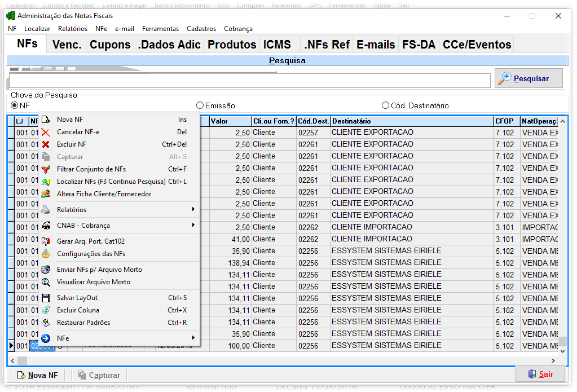
Task: Click the Restaurar Padrões icon
Action: tap(46, 323)
